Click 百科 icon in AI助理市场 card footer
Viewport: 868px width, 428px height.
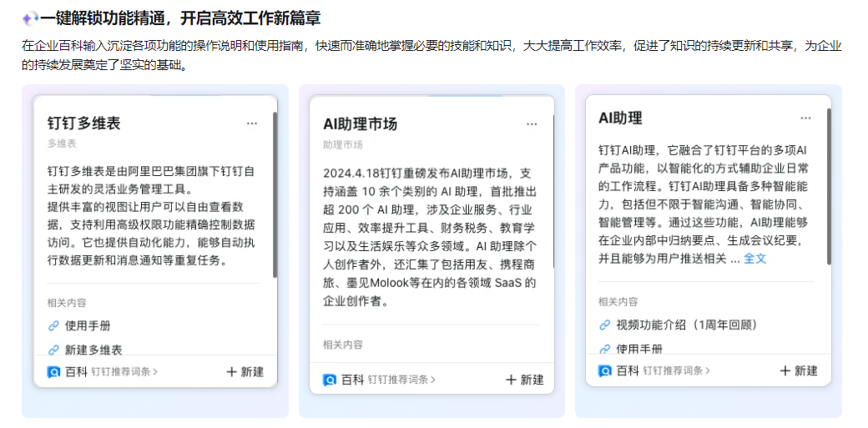point(331,380)
